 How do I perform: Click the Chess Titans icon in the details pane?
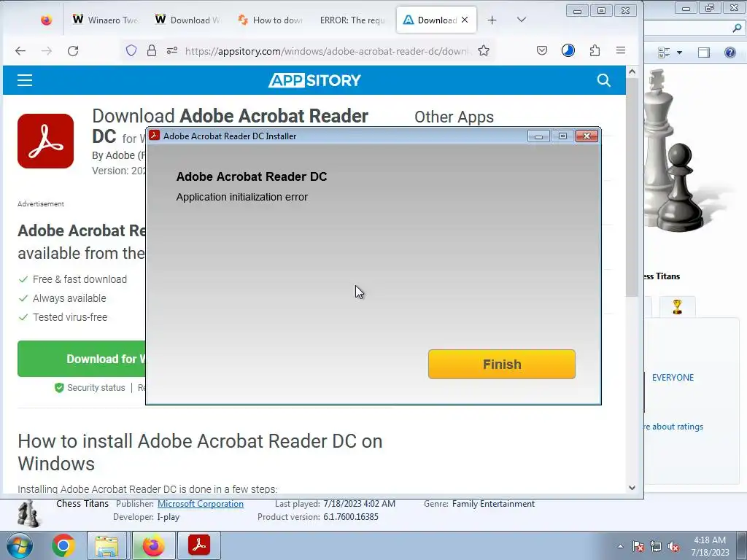click(28, 513)
